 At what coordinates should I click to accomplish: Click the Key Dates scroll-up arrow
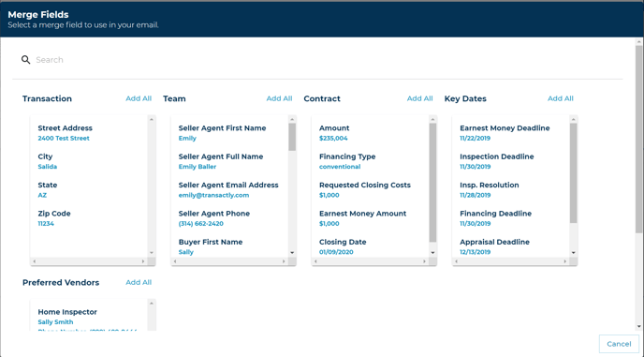[574, 119]
